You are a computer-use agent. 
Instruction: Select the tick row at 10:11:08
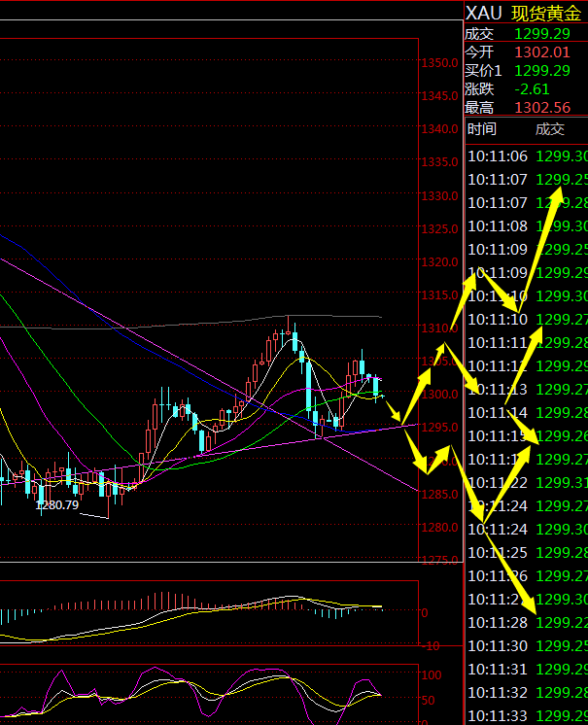click(x=526, y=226)
